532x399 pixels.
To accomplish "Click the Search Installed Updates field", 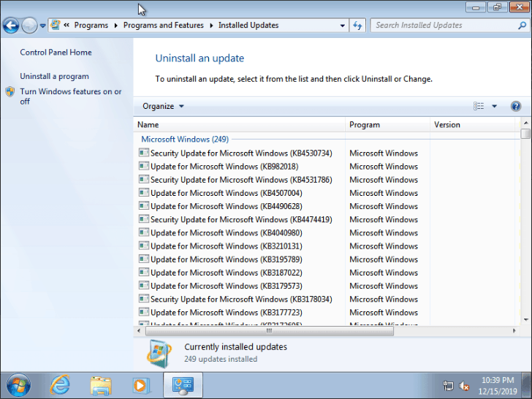I will [x=445, y=25].
